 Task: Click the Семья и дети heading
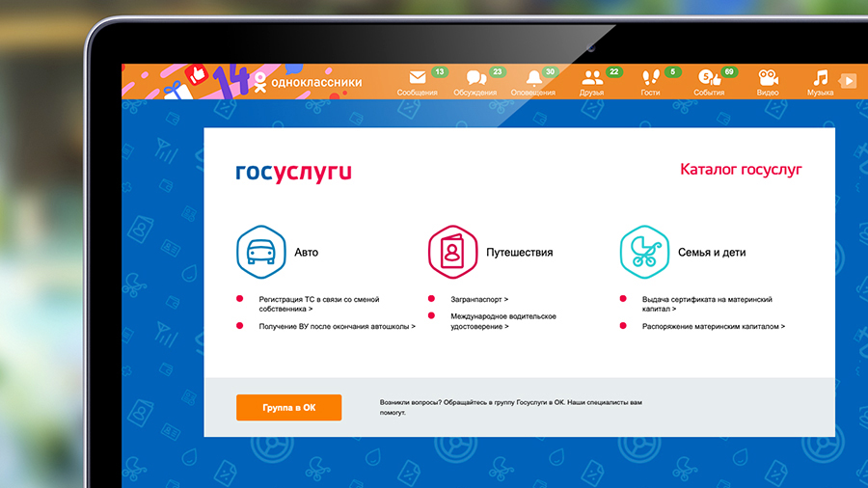point(712,253)
